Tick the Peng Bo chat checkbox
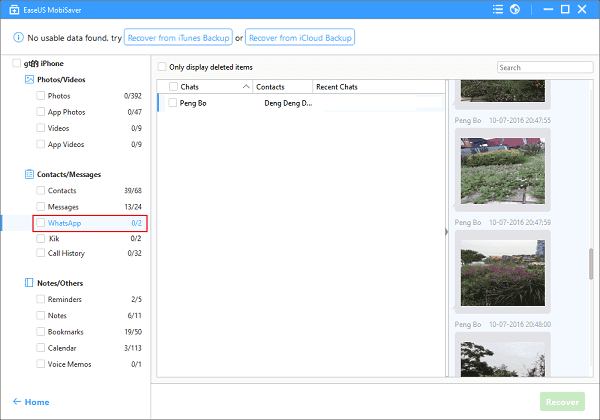The width and height of the screenshot is (600, 420). pos(173,103)
